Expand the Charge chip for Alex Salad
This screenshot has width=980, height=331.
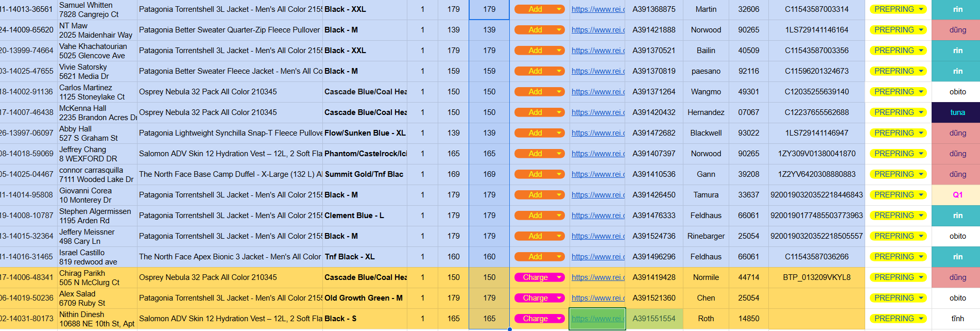539,298
